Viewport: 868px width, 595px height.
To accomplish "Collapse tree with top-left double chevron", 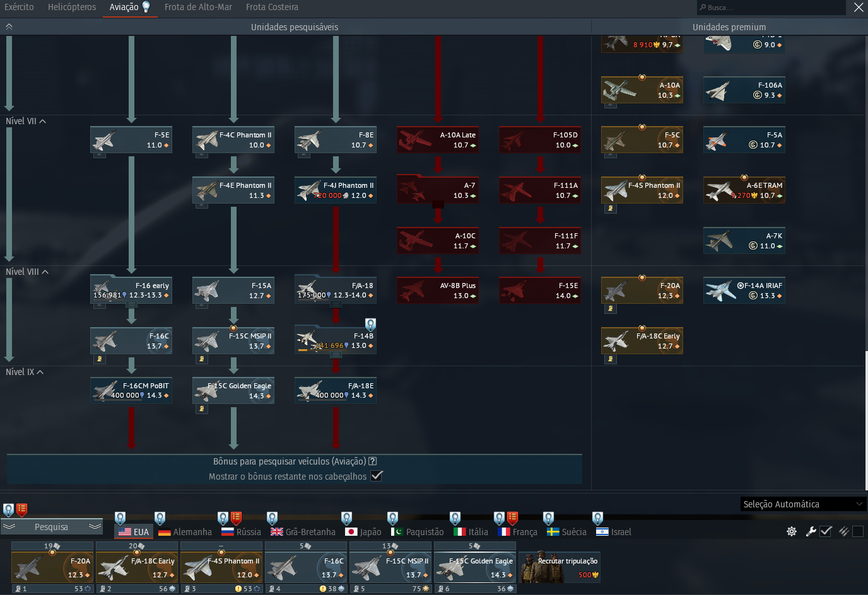I will [x=9, y=26].
